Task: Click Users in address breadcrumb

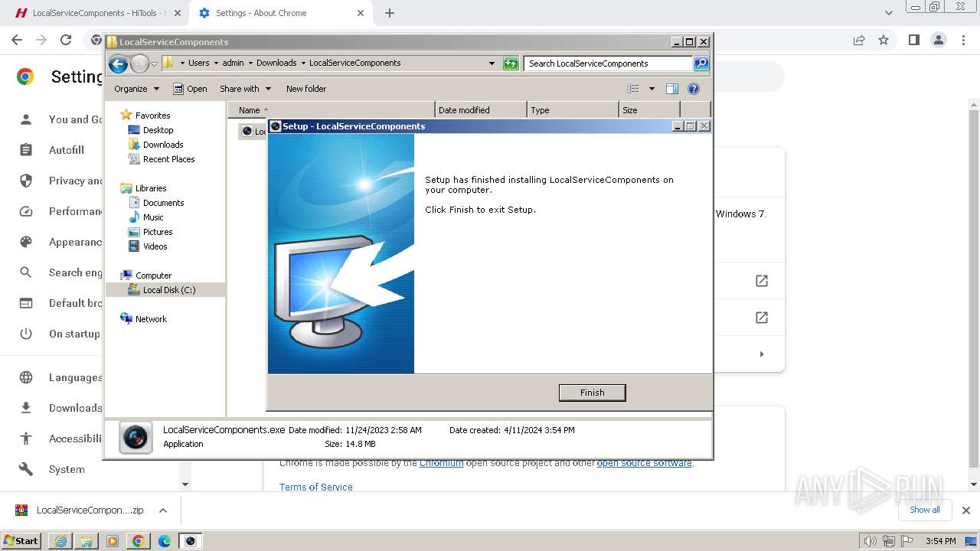Action: [x=198, y=64]
